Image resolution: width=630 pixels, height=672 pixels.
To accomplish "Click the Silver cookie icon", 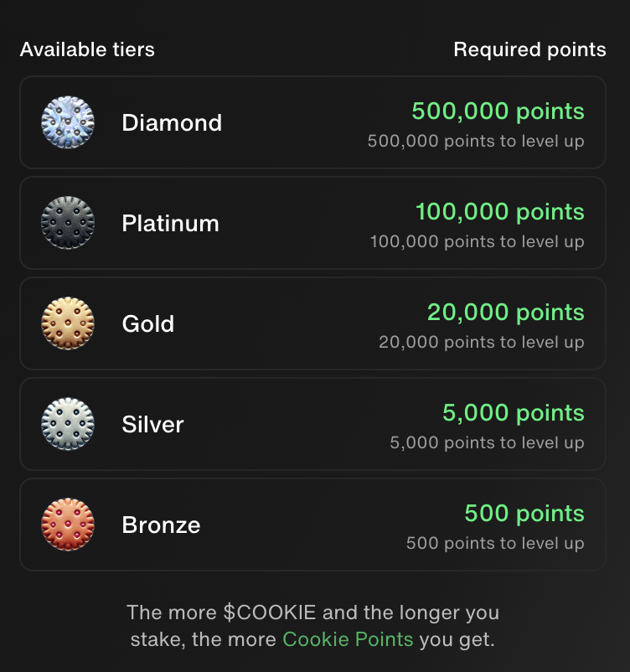I will coord(68,425).
